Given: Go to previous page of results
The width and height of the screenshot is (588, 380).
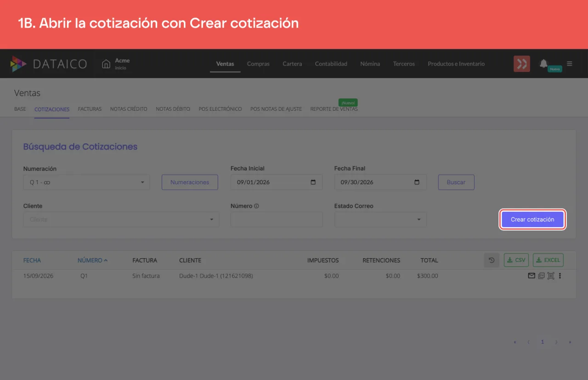Looking at the screenshot, I should click(x=528, y=342).
